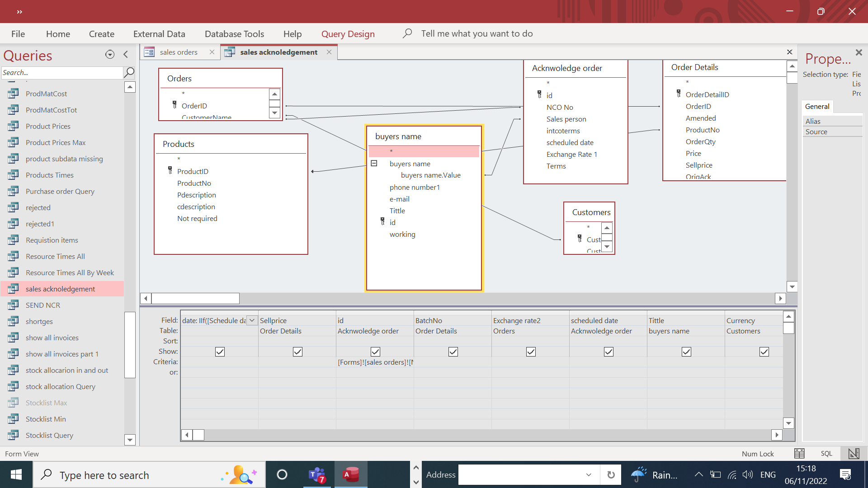This screenshot has height=488, width=868.
Task: Open the Create ribbon tab
Action: coord(102,34)
